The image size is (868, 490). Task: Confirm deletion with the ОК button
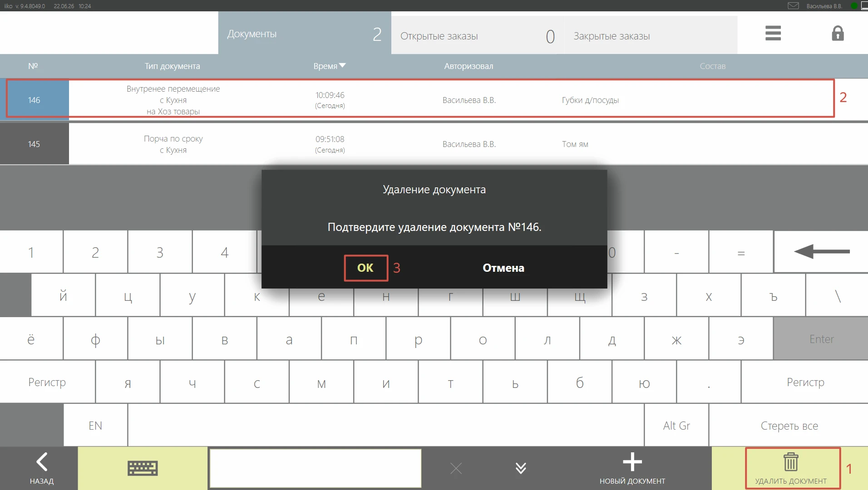tap(365, 268)
